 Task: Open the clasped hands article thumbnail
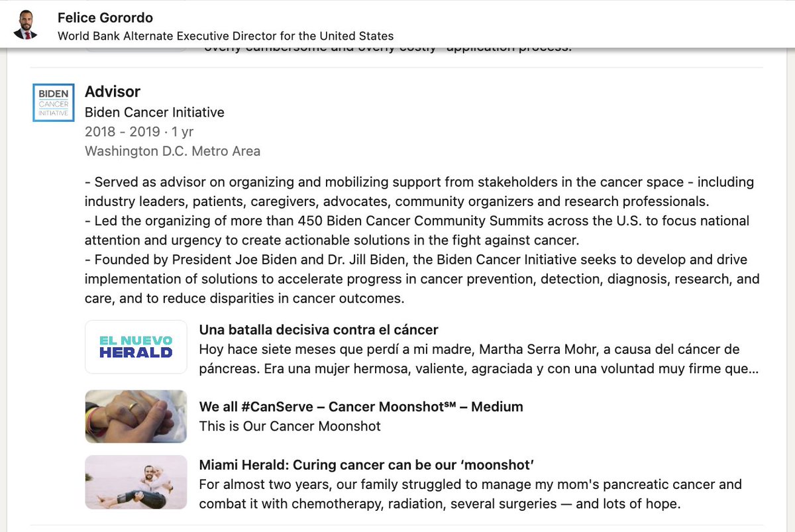coord(136,416)
